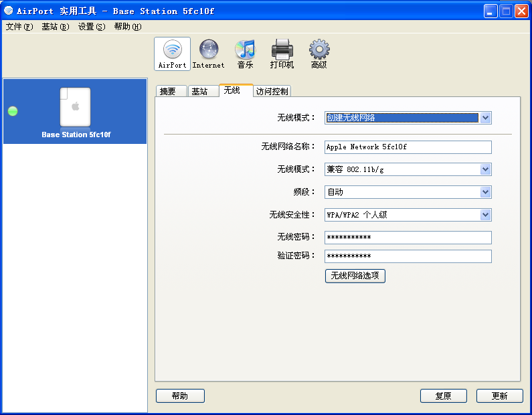Click the 无线网络名称 field with Apple Network 5fc10f
532x415 pixels.
point(408,147)
